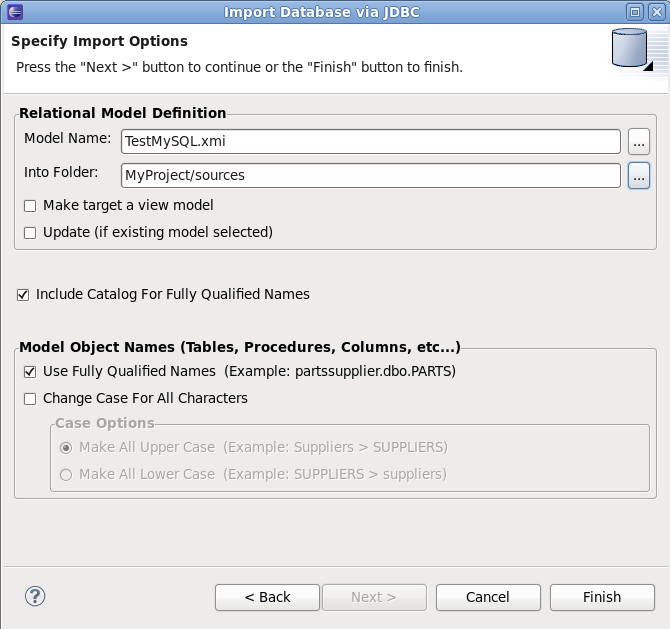The height and width of the screenshot is (629, 670).
Task: Cancel the import wizard
Action: (x=488, y=597)
